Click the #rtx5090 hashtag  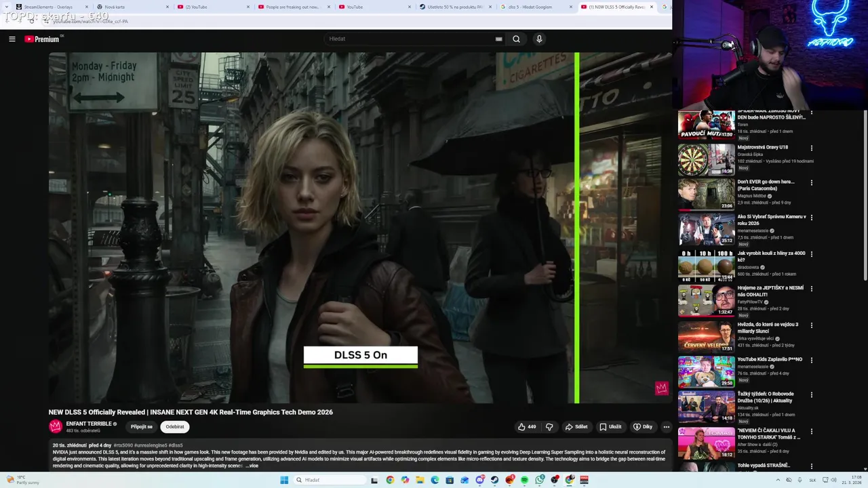coord(123,445)
